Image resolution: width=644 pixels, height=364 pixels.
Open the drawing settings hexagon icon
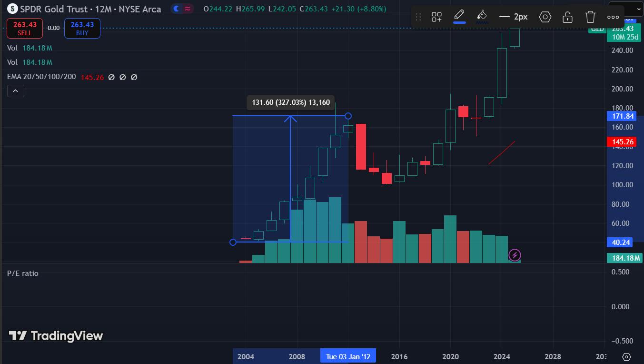coord(545,17)
